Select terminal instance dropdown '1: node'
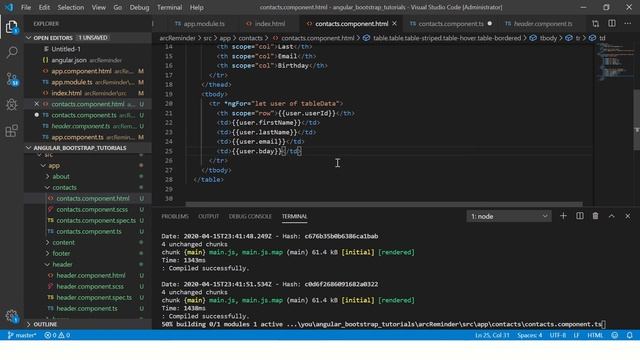Image resolution: width=640 pixels, height=360 pixels. (x=509, y=216)
